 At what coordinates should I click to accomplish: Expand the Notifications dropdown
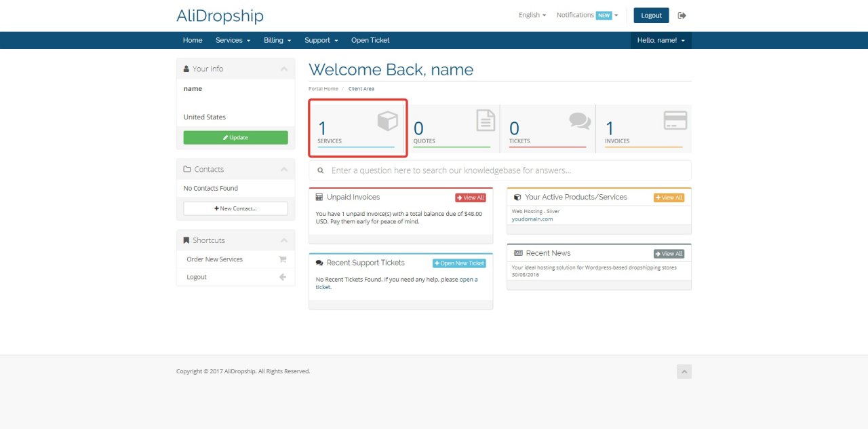tap(587, 15)
